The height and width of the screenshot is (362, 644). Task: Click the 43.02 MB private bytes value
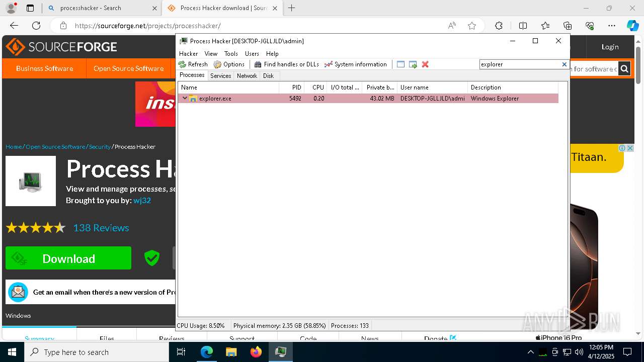click(382, 99)
